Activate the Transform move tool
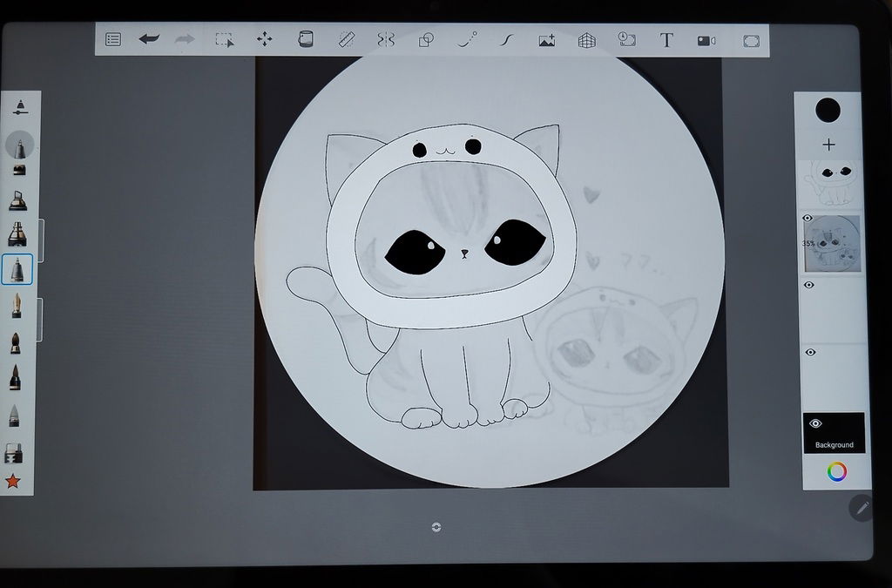 coord(264,39)
